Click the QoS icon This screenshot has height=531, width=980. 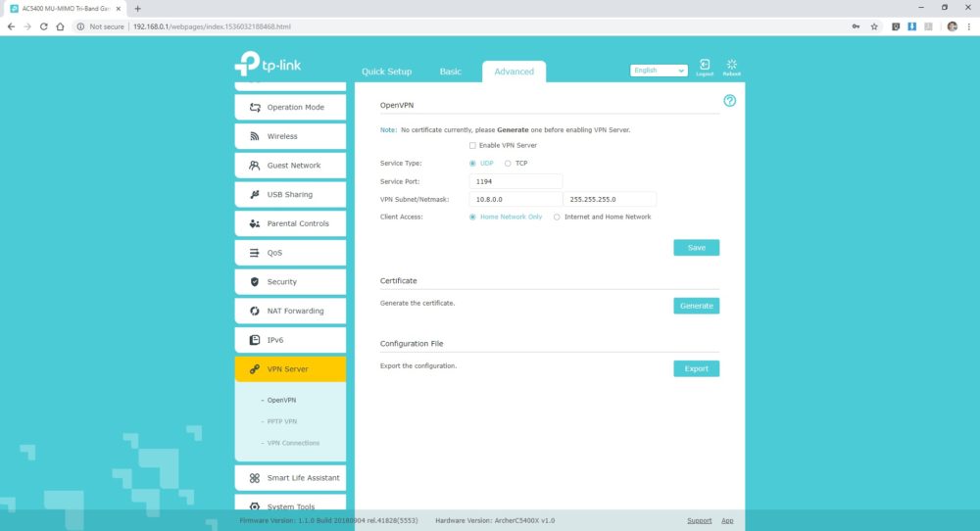coord(255,253)
